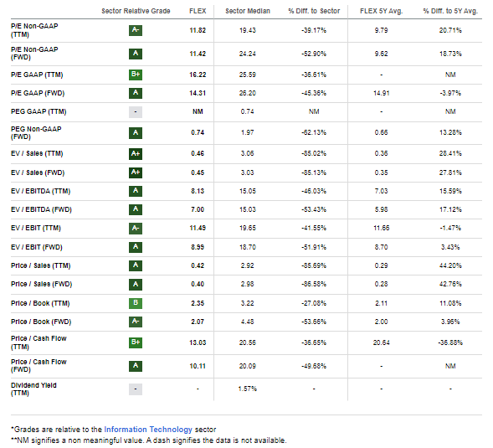Screen dimensions: 493x448
Task: Click the A grade badge for P/E Non-GAAP (FWD)
Action: (136, 54)
